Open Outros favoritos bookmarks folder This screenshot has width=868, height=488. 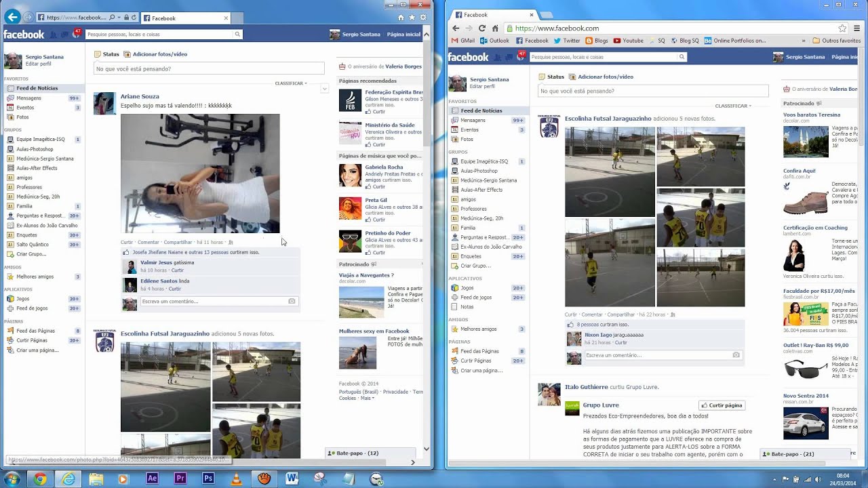point(836,41)
